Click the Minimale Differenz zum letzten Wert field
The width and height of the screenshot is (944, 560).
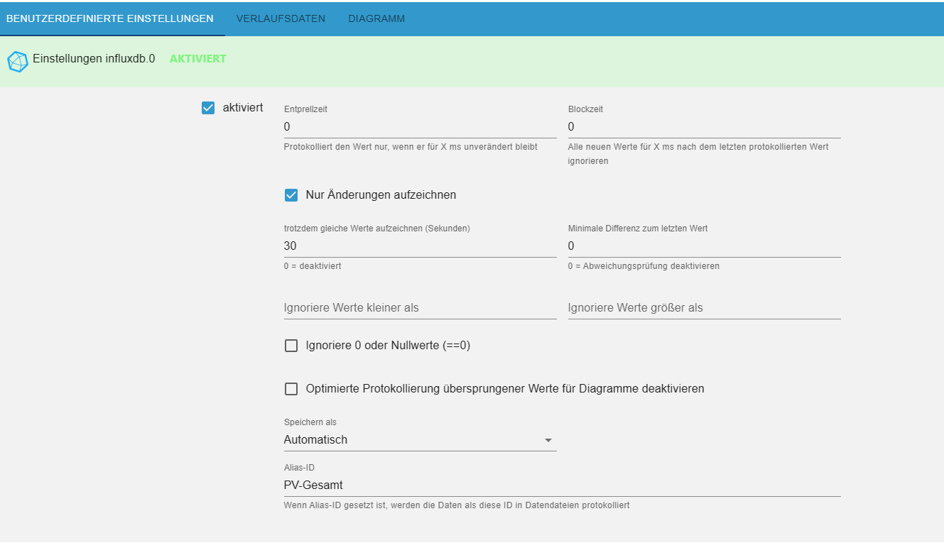tap(704, 246)
